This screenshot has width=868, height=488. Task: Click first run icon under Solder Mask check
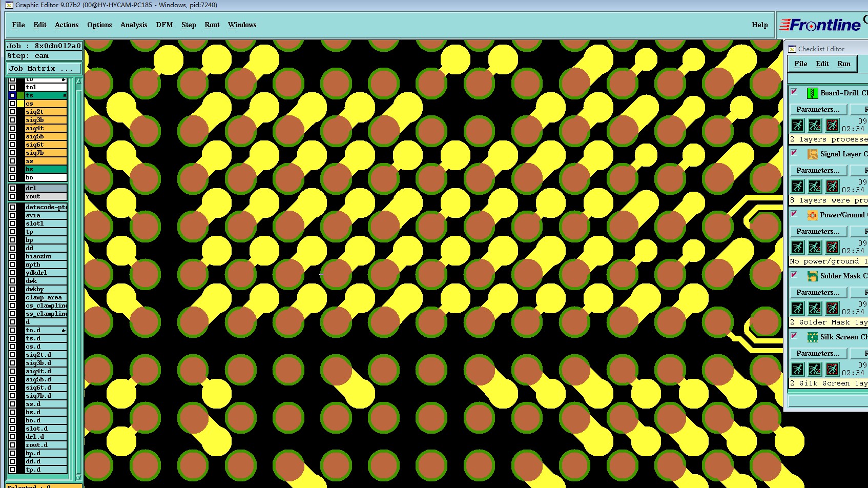pyautogui.click(x=798, y=308)
